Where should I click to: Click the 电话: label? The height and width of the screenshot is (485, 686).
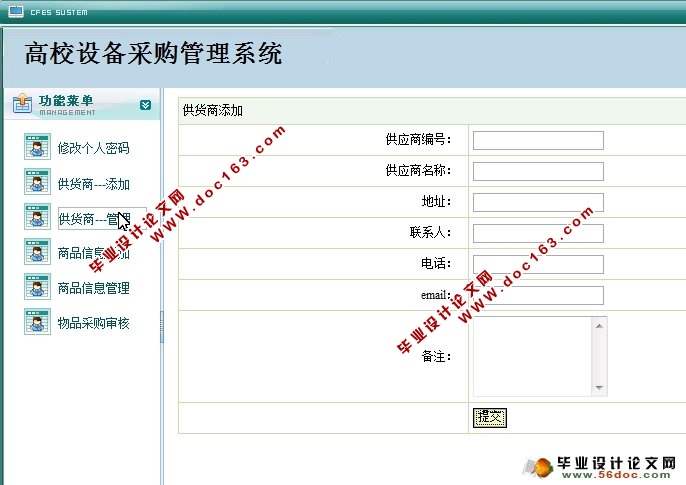(x=436, y=264)
